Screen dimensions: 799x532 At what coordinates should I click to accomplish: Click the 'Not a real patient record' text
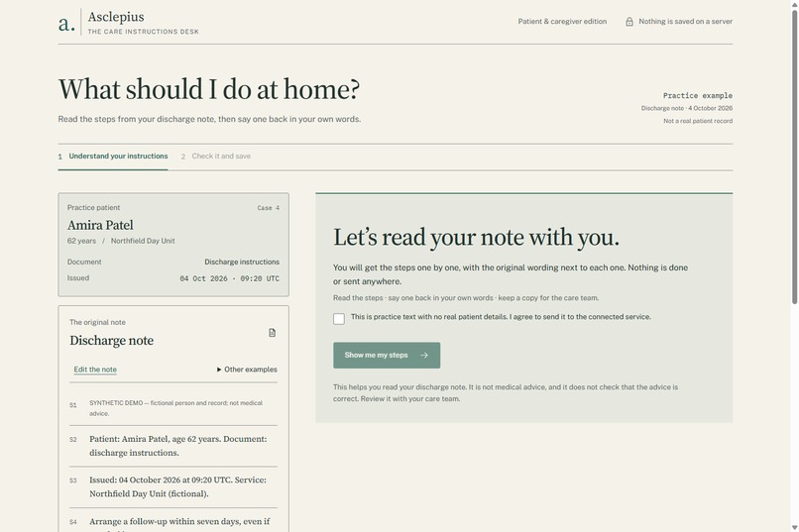pyautogui.click(x=698, y=121)
